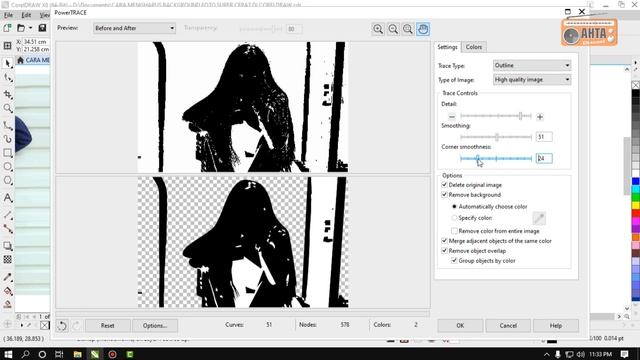Click the Help button
This screenshot has width=640, height=360.
point(556,326)
